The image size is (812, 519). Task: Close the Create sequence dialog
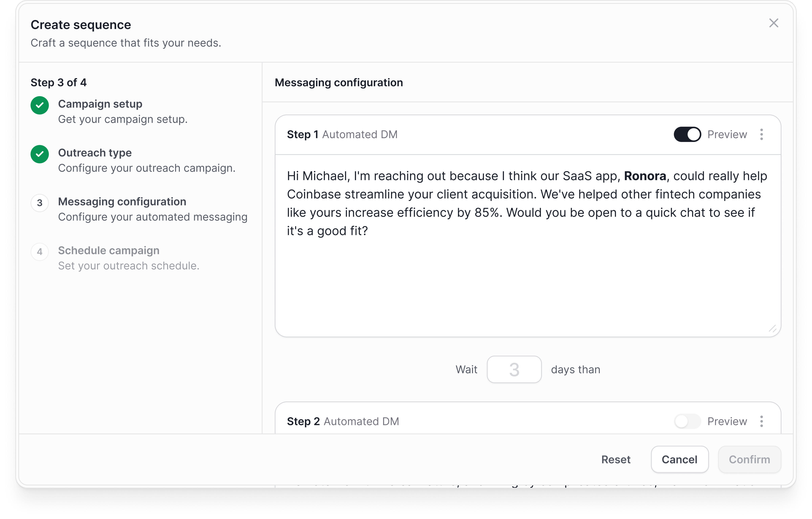774,23
